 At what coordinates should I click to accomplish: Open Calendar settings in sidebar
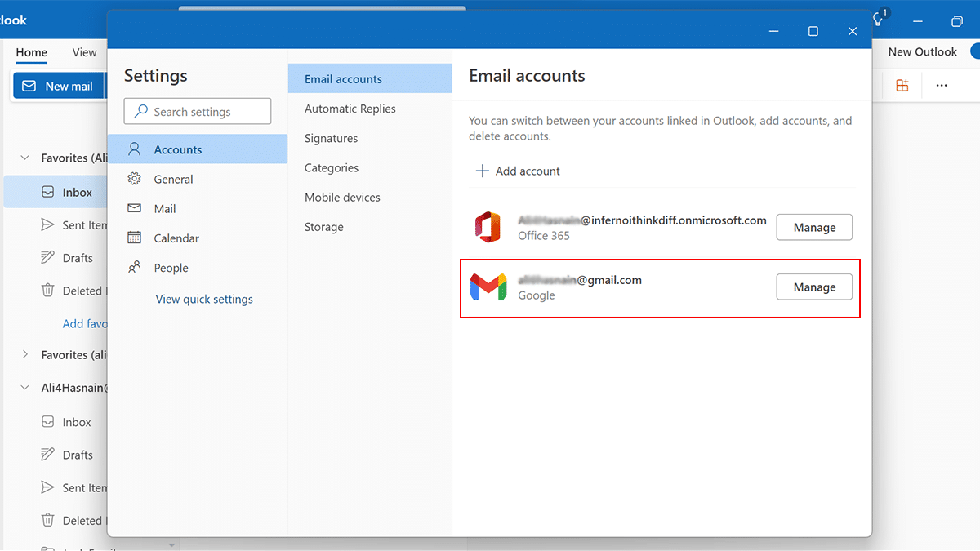click(176, 238)
